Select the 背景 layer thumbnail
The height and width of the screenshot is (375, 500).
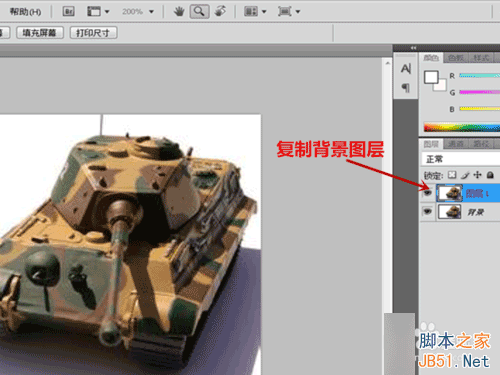click(x=449, y=211)
